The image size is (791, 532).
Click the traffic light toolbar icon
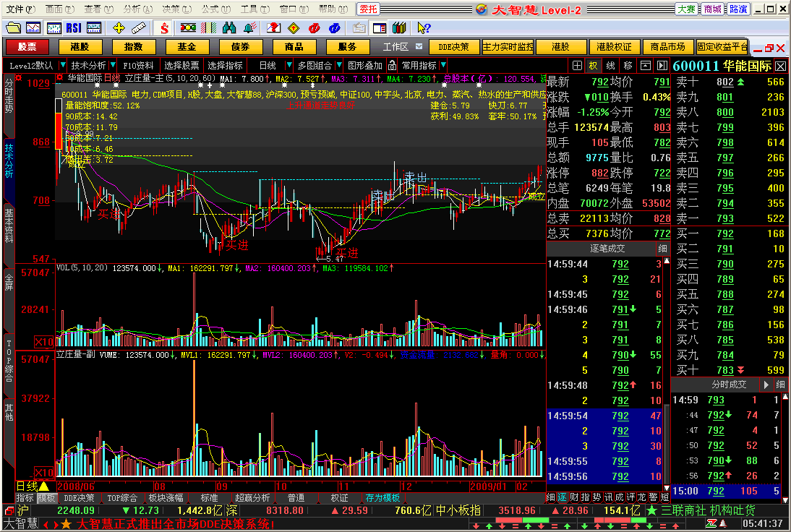pyautogui.click(x=188, y=27)
